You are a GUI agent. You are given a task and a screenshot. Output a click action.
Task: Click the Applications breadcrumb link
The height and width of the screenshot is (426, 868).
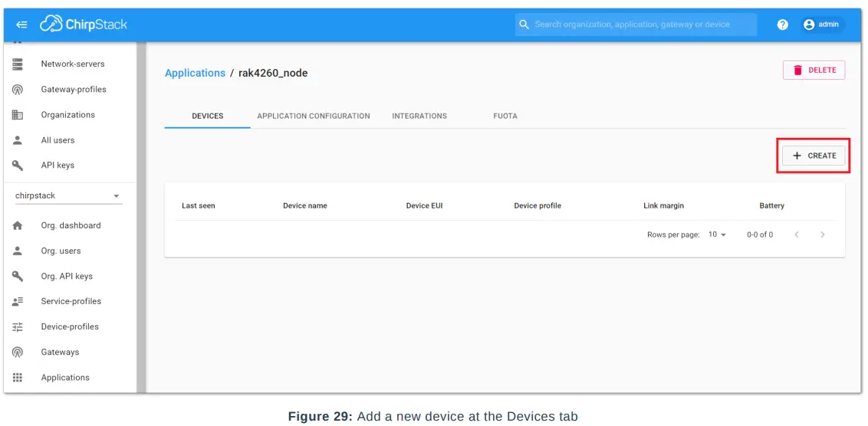click(x=195, y=73)
